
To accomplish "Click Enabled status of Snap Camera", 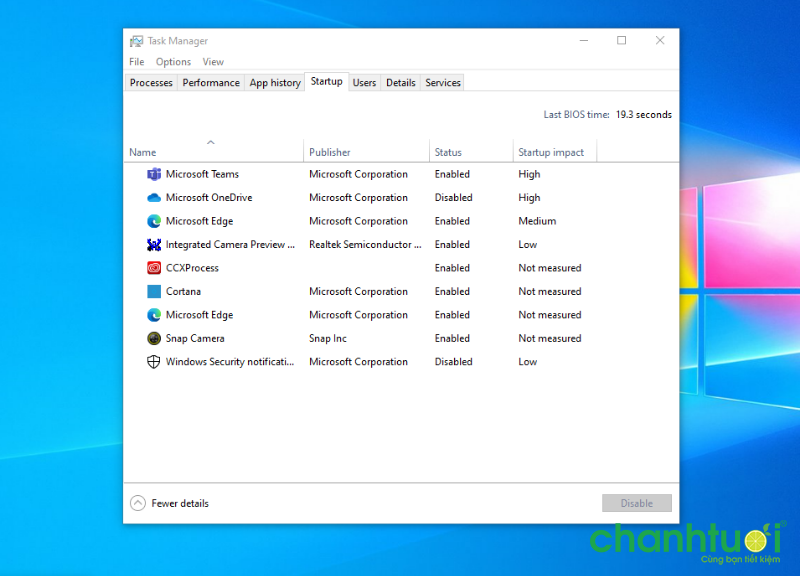I will 452,338.
